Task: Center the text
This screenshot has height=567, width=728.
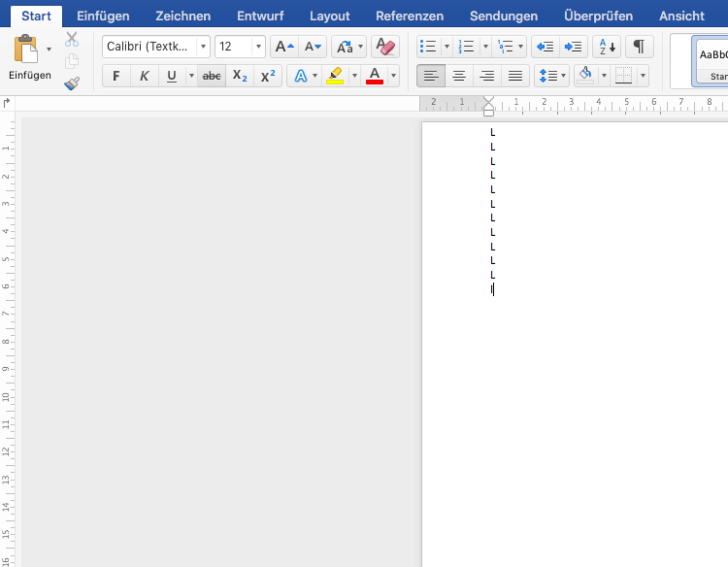Action: (459, 76)
